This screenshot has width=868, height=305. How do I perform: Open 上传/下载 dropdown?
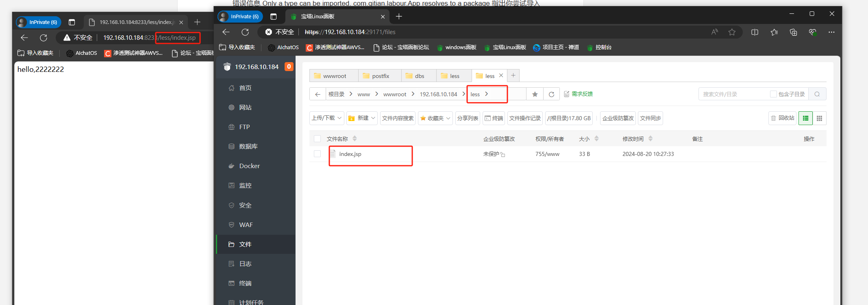tap(327, 118)
